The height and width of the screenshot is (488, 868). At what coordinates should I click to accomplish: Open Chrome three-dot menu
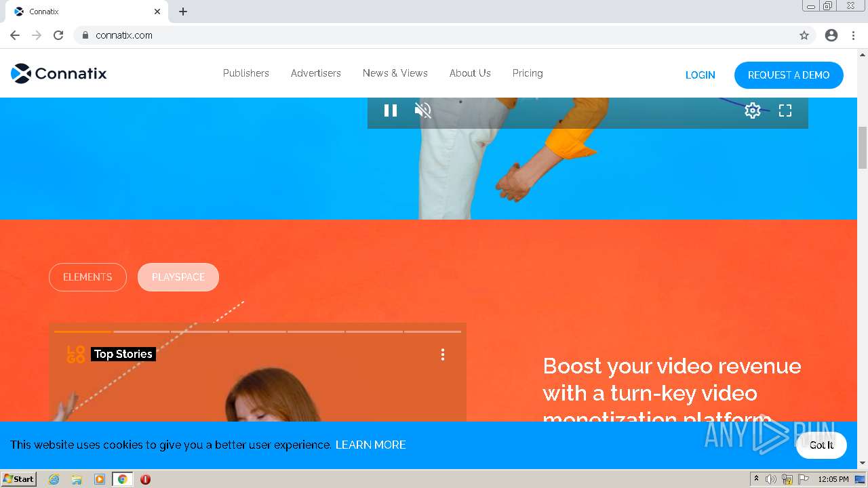tap(853, 35)
